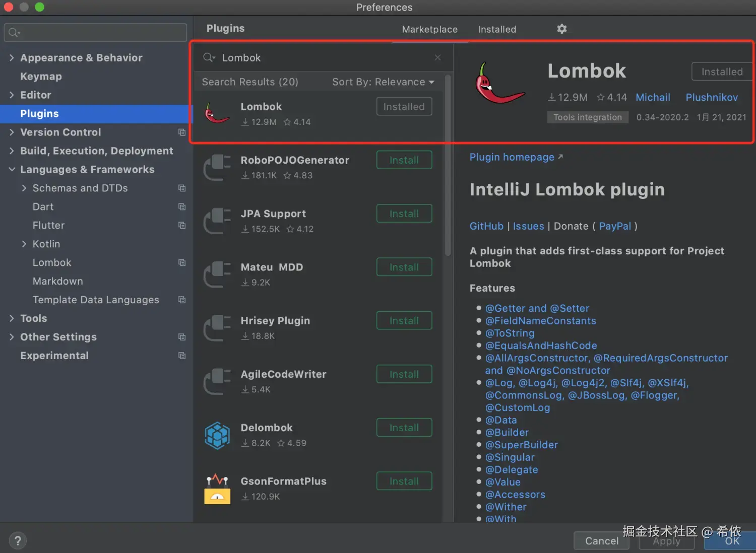
Task: Collapse Languages & Frameworks section
Action: point(12,169)
